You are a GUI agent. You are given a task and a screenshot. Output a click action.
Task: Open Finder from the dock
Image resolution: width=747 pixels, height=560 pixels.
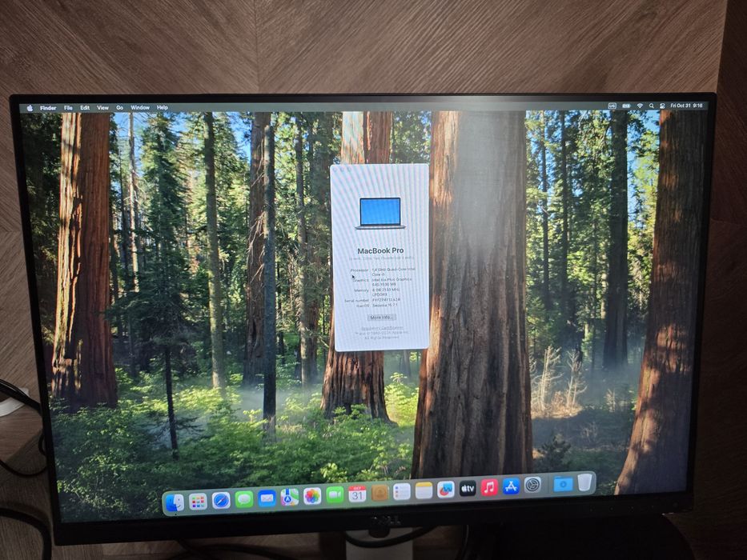175,503
